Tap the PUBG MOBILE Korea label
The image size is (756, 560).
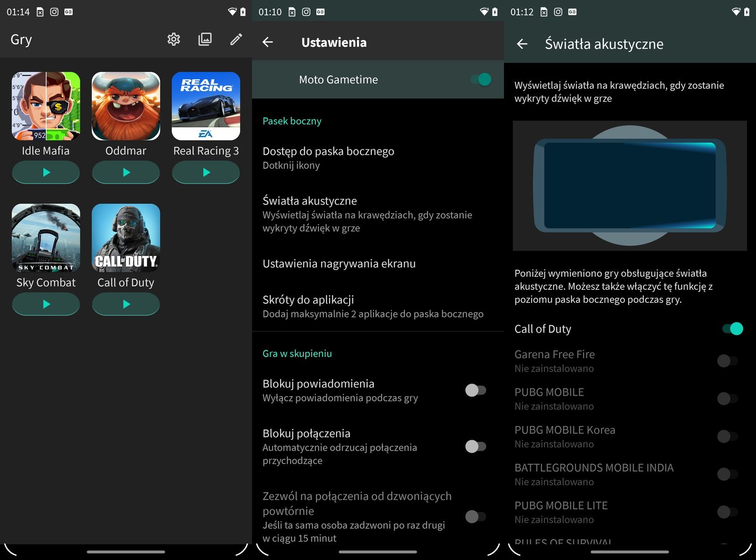[x=565, y=430]
